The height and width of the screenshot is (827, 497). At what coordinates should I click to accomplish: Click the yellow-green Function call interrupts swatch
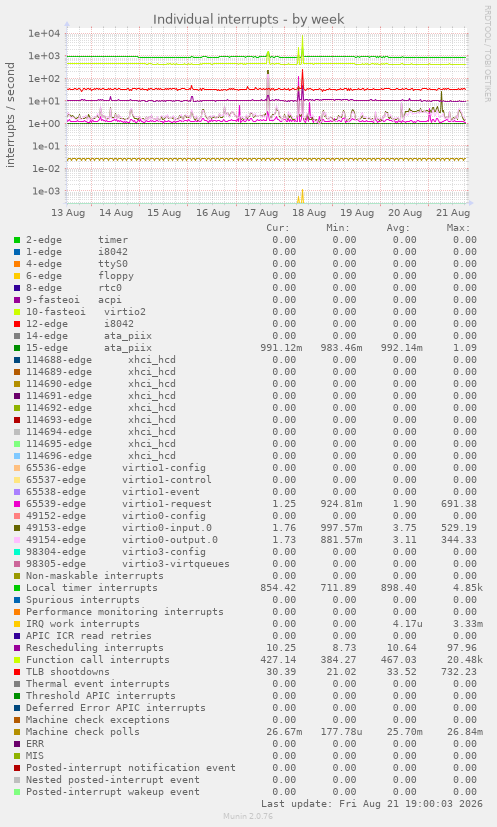click(x=17, y=660)
